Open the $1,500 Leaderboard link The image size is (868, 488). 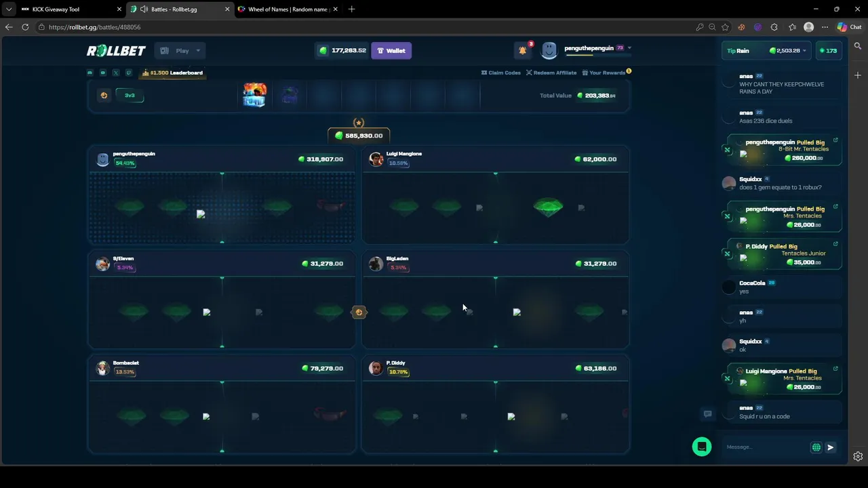point(173,73)
